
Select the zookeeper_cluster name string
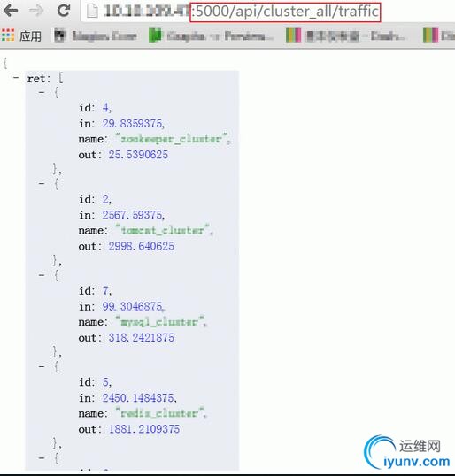click(172, 139)
